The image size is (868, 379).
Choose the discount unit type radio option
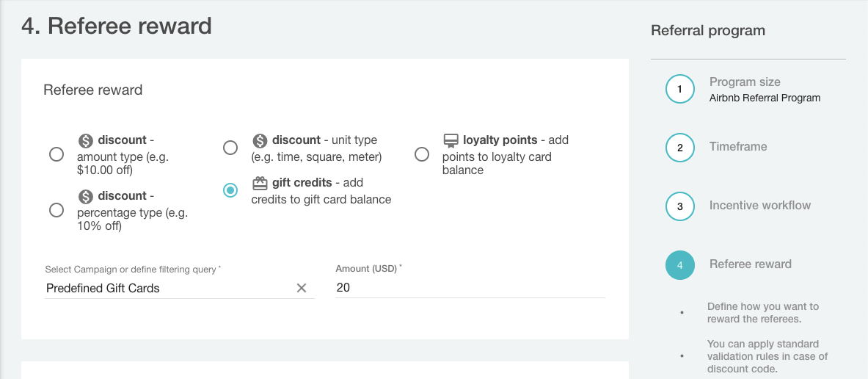230,148
